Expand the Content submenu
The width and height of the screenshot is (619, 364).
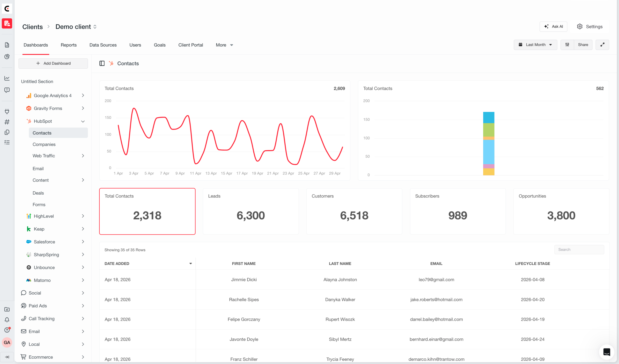[x=83, y=180]
